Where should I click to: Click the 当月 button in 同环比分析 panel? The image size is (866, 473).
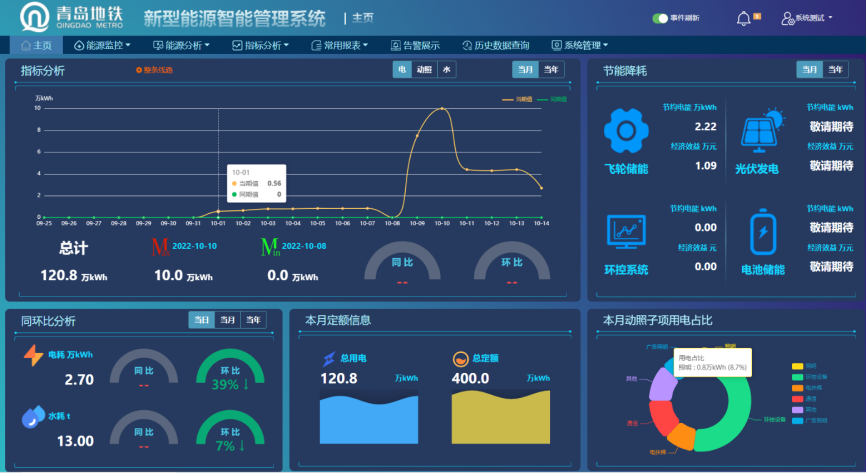click(228, 320)
